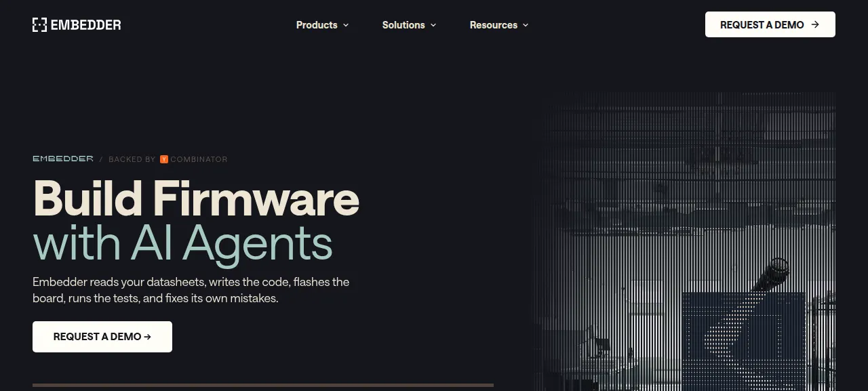Click the header Request a Demo button
Screen dimensions: 868x391
[x=770, y=24]
